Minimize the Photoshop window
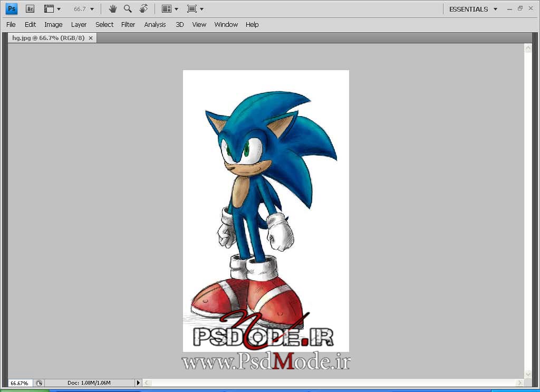Viewport: 540px width, 392px height. [509, 9]
